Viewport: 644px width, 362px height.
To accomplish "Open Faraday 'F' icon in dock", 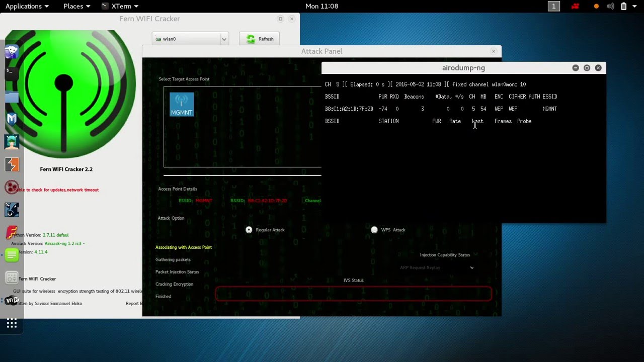I will (12, 232).
